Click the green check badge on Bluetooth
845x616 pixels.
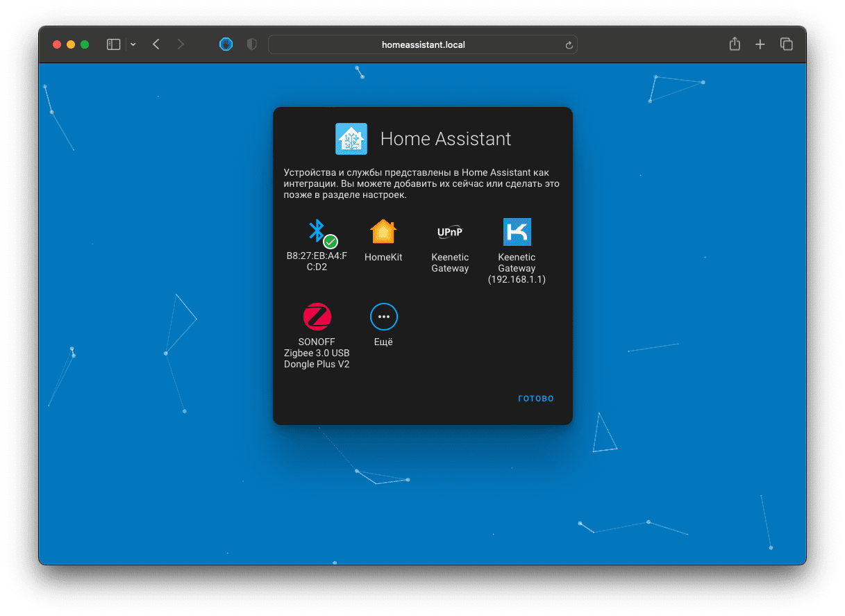[331, 242]
